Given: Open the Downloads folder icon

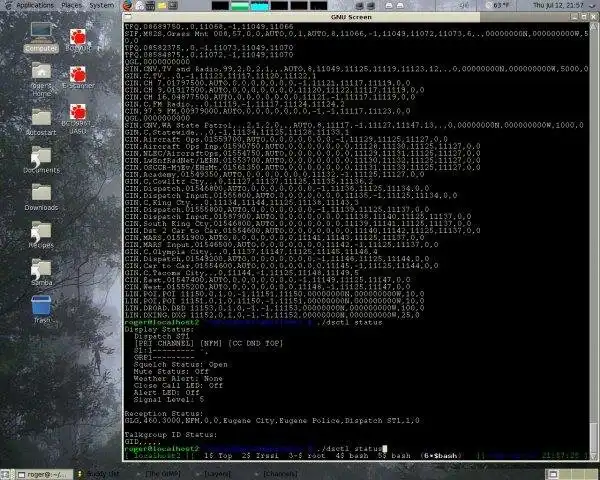Looking at the screenshot, I should (41, 197).
